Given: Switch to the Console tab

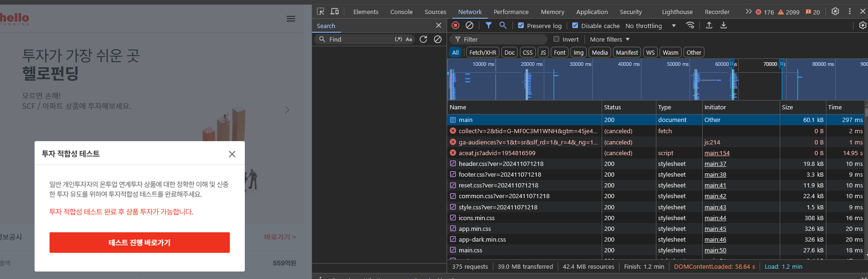Looking at the screenshot, I should 401,12.
